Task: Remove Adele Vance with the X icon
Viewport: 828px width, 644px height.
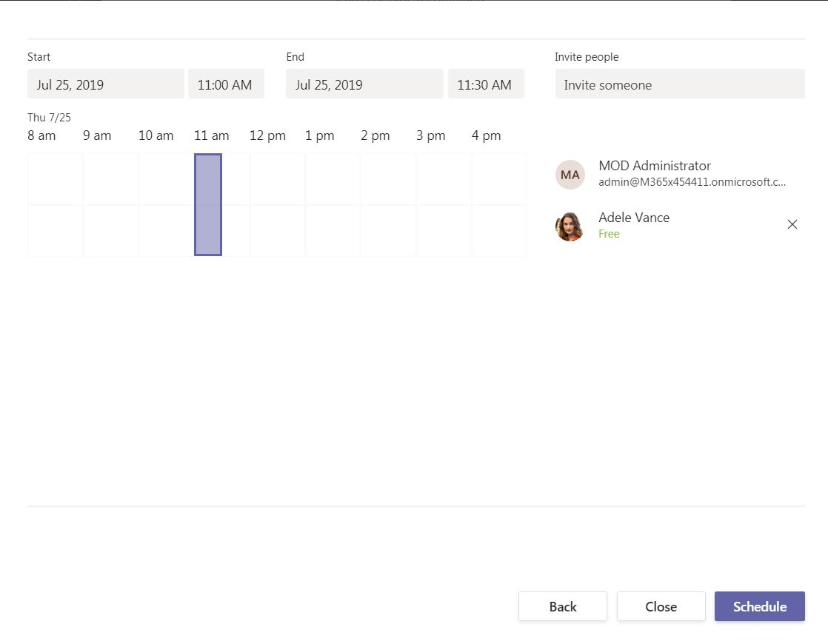Action: [792, 224]
